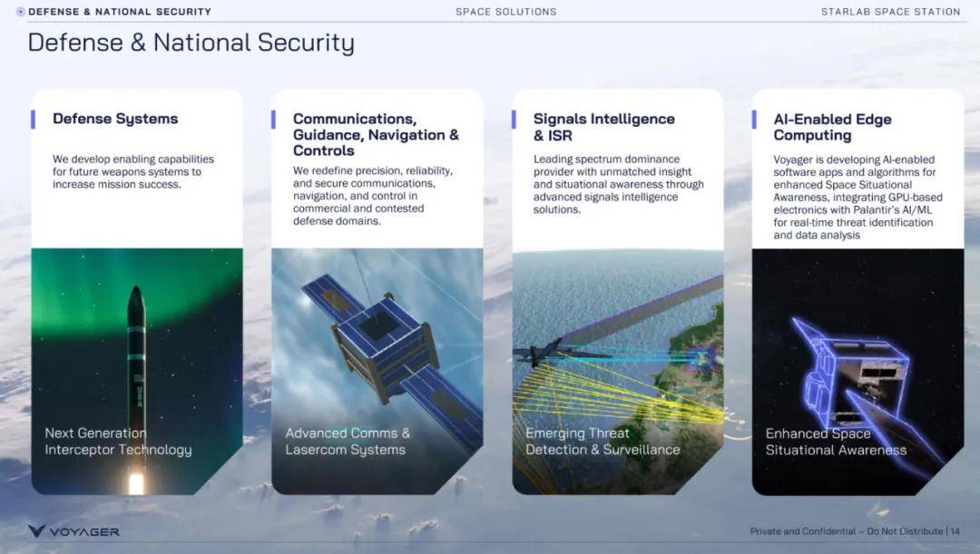980x554 pixels.
Task: Select the Defense Systems card heading
Action: click(x=115, y=119)
